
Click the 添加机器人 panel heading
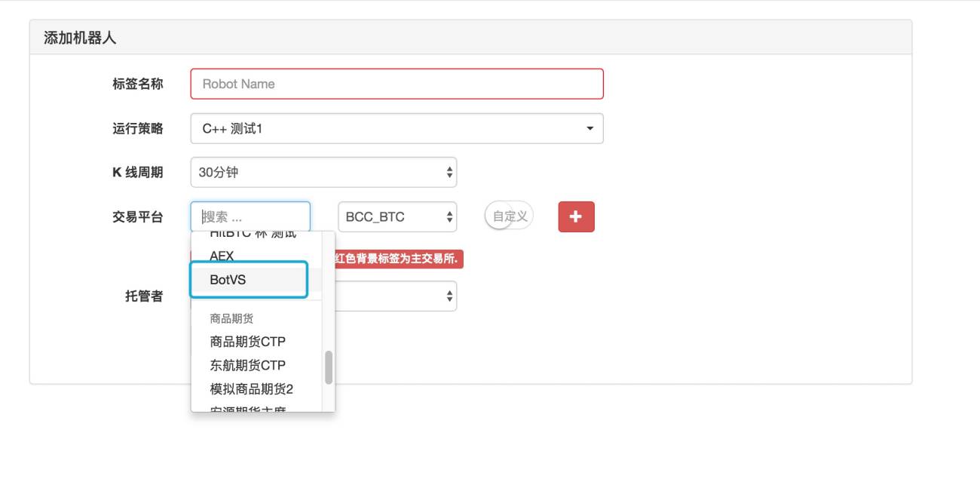click(80, 38)
